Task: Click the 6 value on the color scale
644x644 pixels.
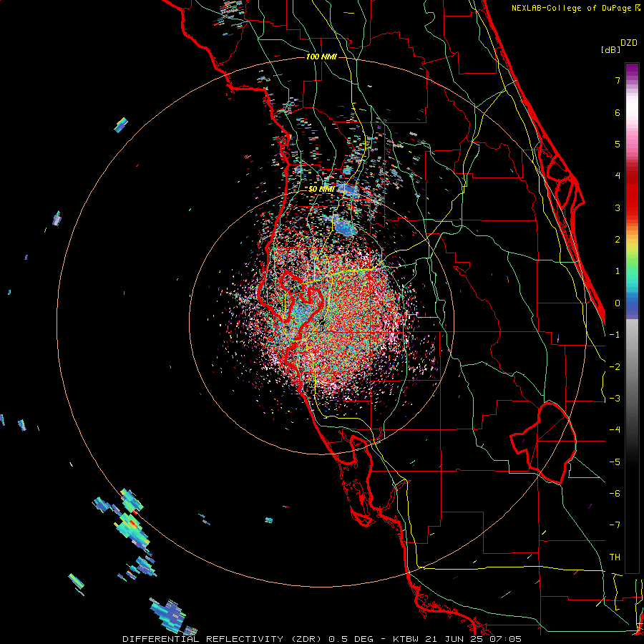Action: point(618,112)
